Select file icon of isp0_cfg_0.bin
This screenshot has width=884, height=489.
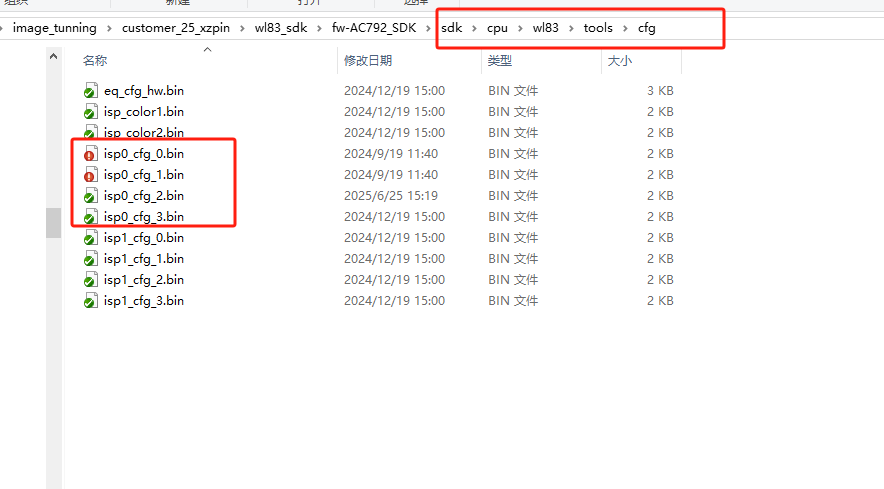[90, 154]
